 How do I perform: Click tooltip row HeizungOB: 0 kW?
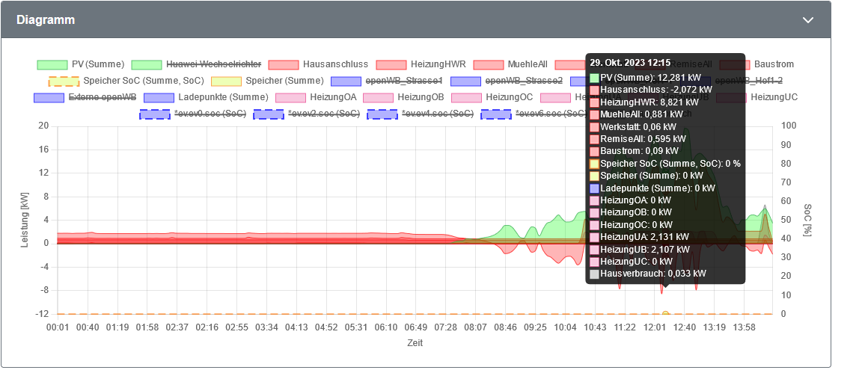click(631, 212)
